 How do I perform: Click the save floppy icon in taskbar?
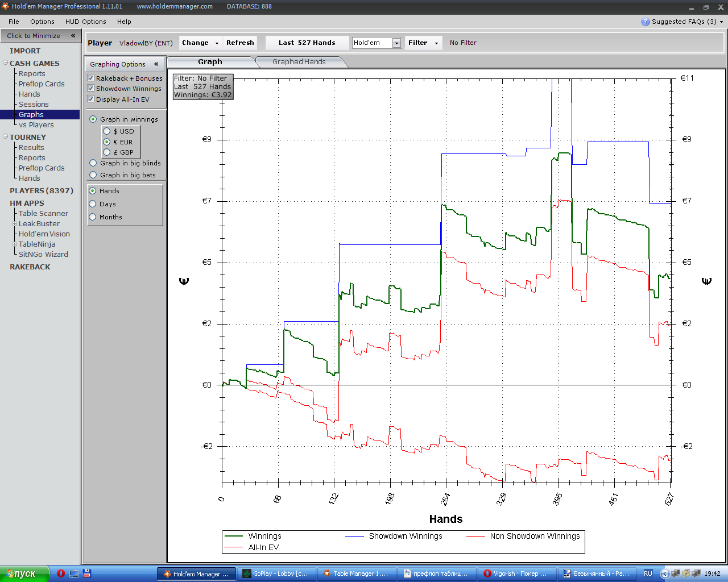(x=87, y=573)
